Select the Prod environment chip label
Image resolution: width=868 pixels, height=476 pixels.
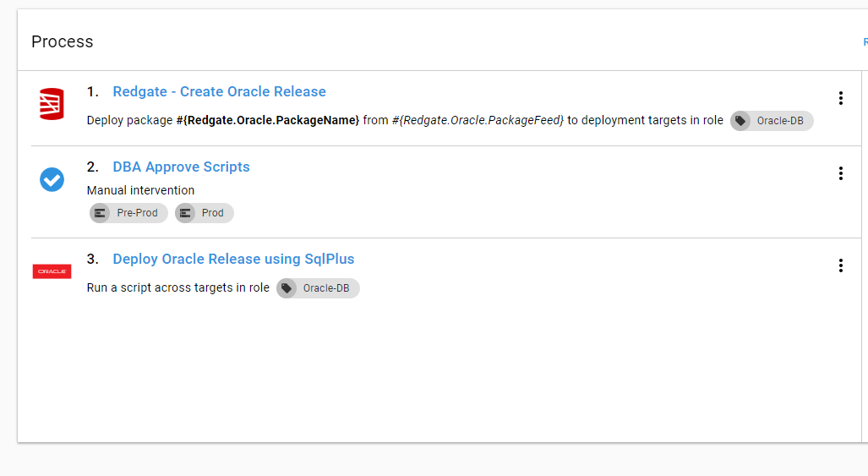coord(213,213)
